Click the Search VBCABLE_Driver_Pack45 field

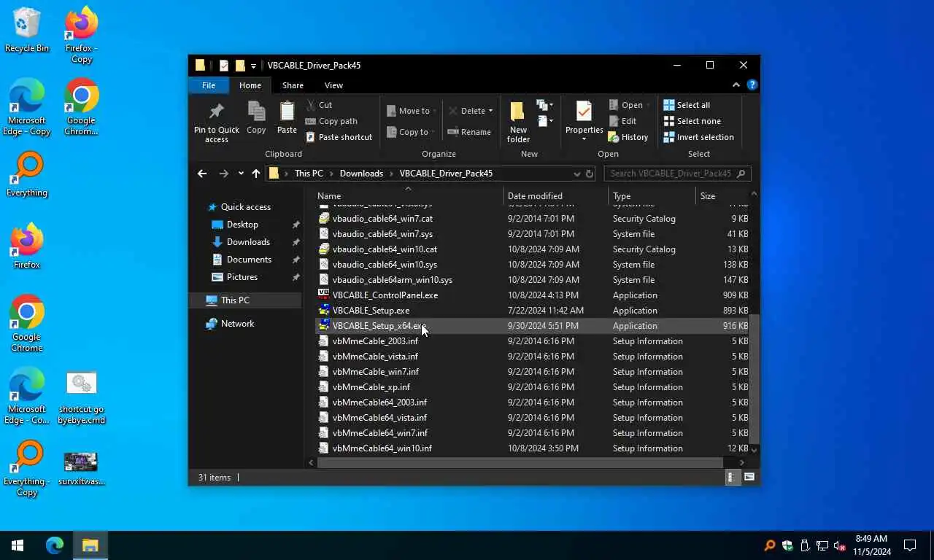tap(677, 174)
